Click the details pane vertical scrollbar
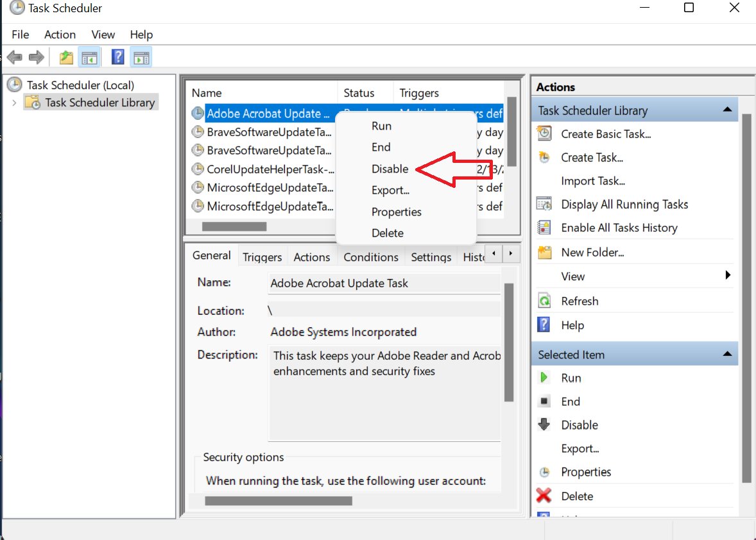This screenshot has width=756, height=540. pyautogui.click(x=509, y=342)
